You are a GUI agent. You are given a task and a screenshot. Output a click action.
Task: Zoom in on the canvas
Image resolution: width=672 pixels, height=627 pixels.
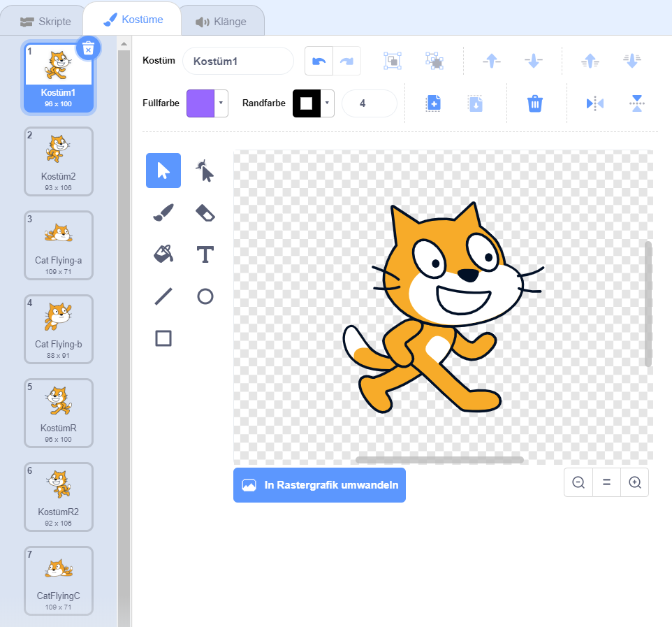tap(635, 482)
